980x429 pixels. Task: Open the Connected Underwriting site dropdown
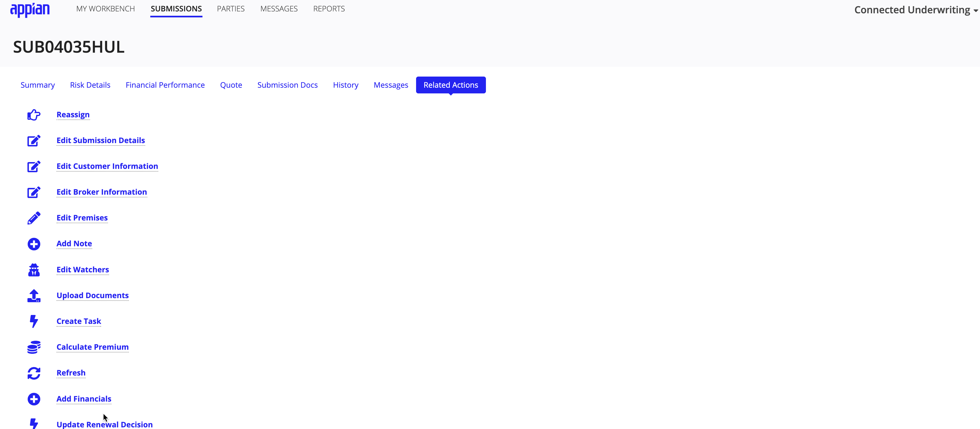[x=916, y=10]
